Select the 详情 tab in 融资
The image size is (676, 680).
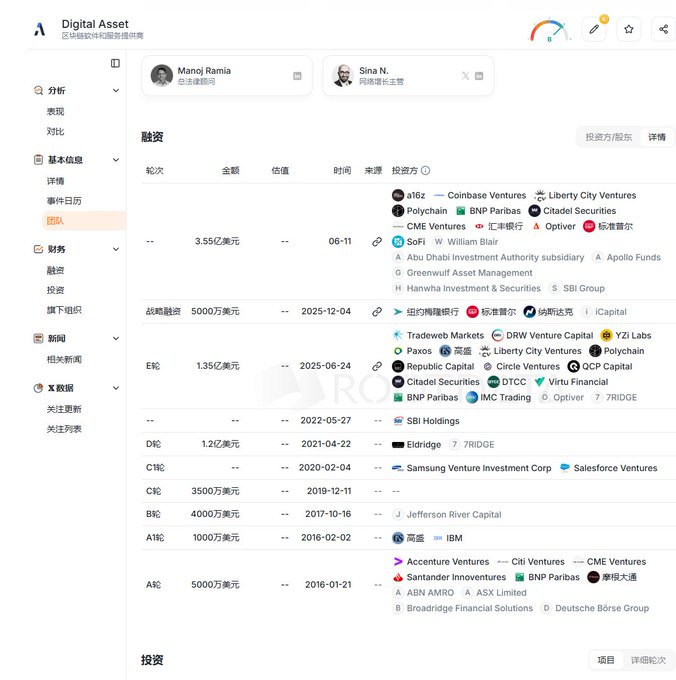point(656,137)
